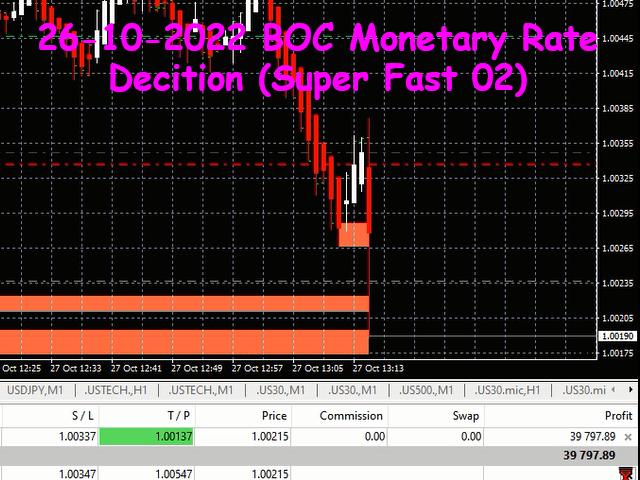Select the open position profit 39 797.89
The image size is (640, 480).
pyautogui.click(x=592, y=437)
